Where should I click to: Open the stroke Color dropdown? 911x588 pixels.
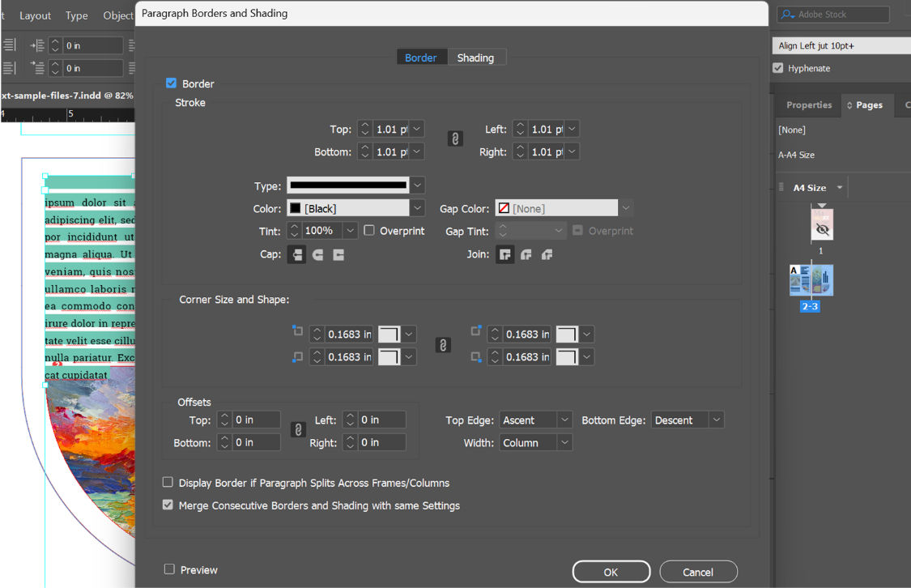[x=417, y=208]
